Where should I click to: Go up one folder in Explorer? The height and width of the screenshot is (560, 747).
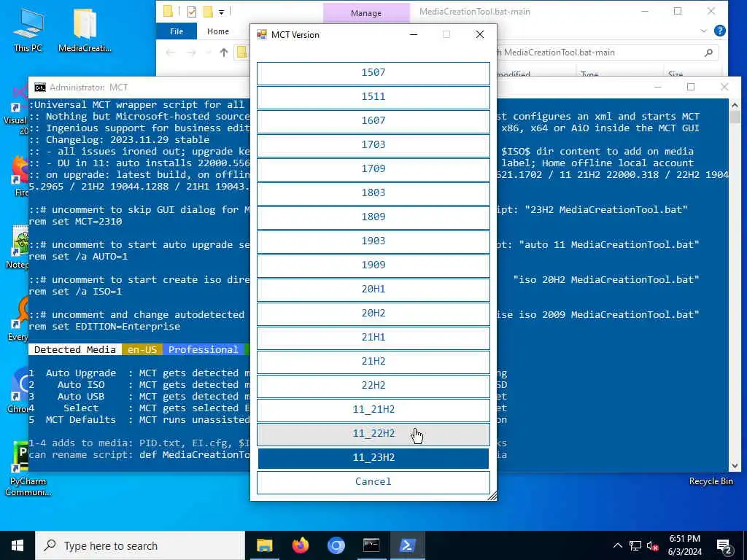(224, 52)
